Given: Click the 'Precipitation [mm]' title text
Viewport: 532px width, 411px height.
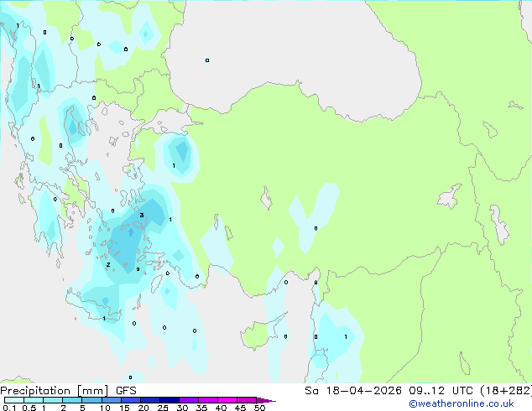Looking at the screenshot, I should [x=55, y=391].
